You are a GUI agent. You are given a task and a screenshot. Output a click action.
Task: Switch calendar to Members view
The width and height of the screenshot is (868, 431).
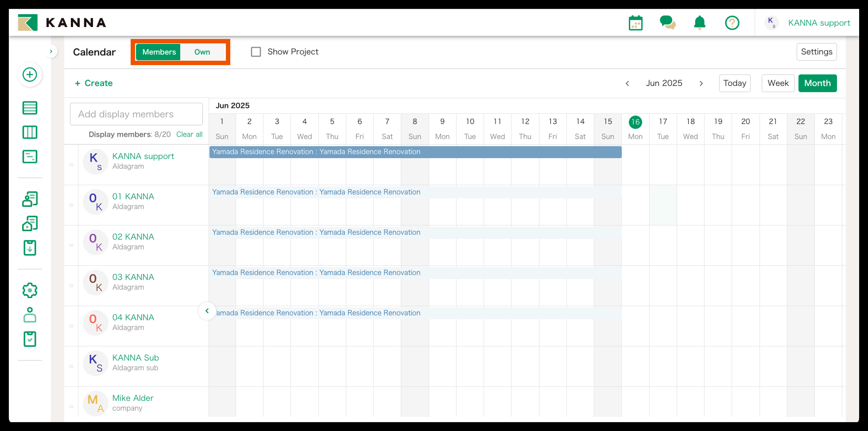[159, 52]
